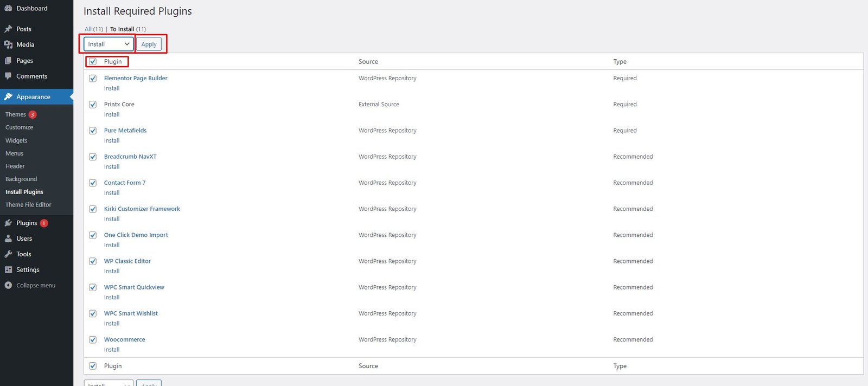Uncheck the WP Classic Editor checkbox
868x386 pixels.
pos(93,261)
